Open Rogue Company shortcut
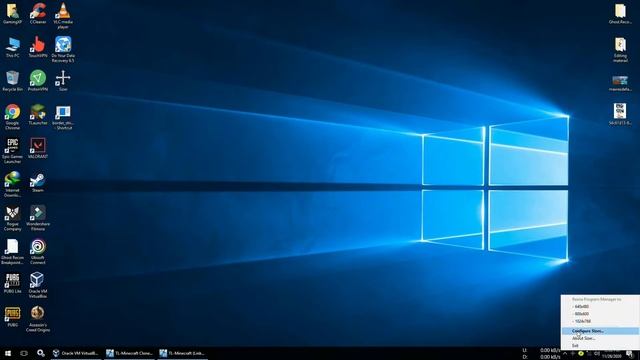This screenshot has height=360, width=640. [x=12, y=218]
